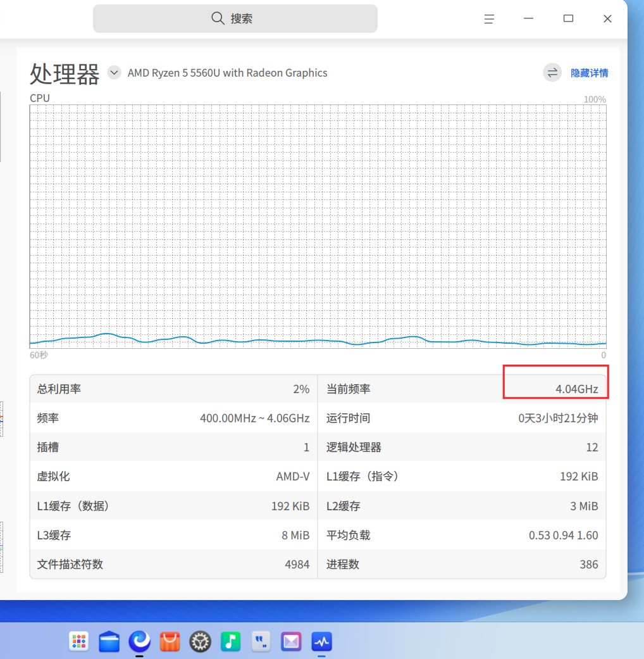Image resolution: width=644 pixels, height=659 pixels.
Task: Click the 插槽 label
Action: click(x=48, y=447)
